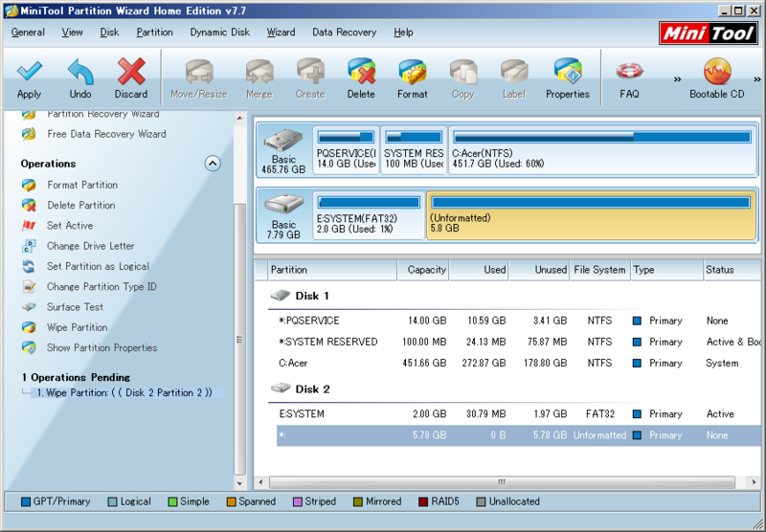The height and width of the screenshot is (532, 766).
Task: Click the Label toolbar icon
Action: tap(514, 78)
